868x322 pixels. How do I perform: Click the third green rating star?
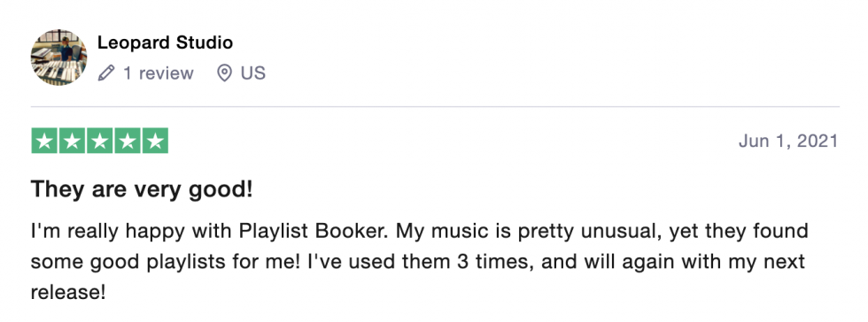point(99,141)
